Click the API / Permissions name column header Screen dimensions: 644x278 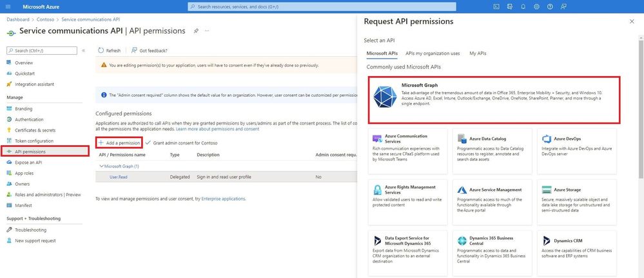[122, 155]
